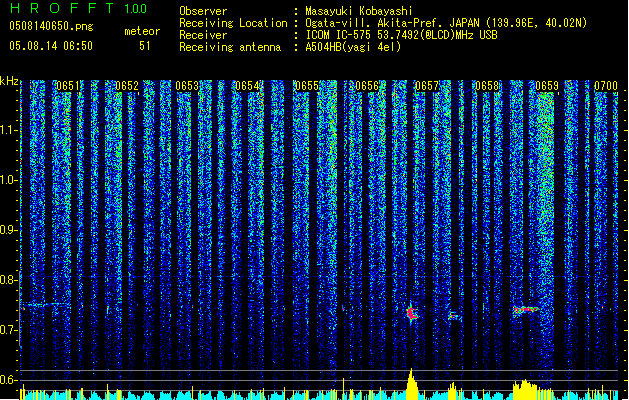Click the 0.6 kHz axis label
Screen dimensions: 629x400
click(9, 380)
